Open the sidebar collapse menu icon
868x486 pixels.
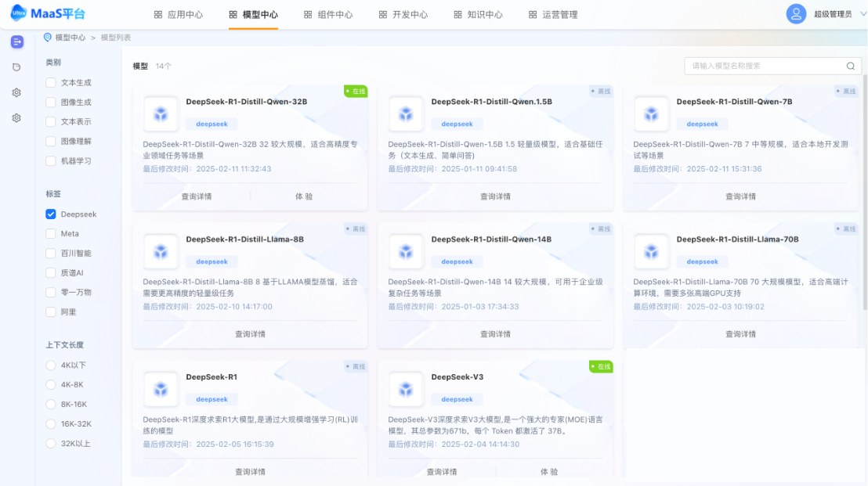[17, 42]
